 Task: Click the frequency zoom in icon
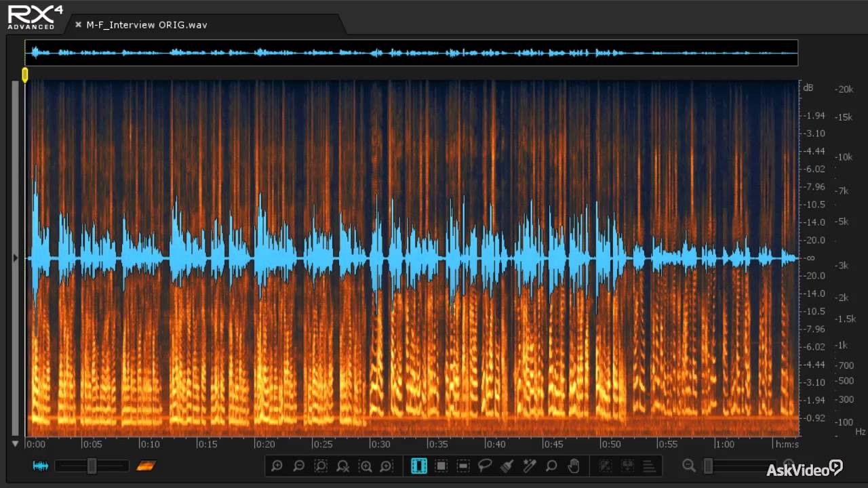click(x=366, y=466)
